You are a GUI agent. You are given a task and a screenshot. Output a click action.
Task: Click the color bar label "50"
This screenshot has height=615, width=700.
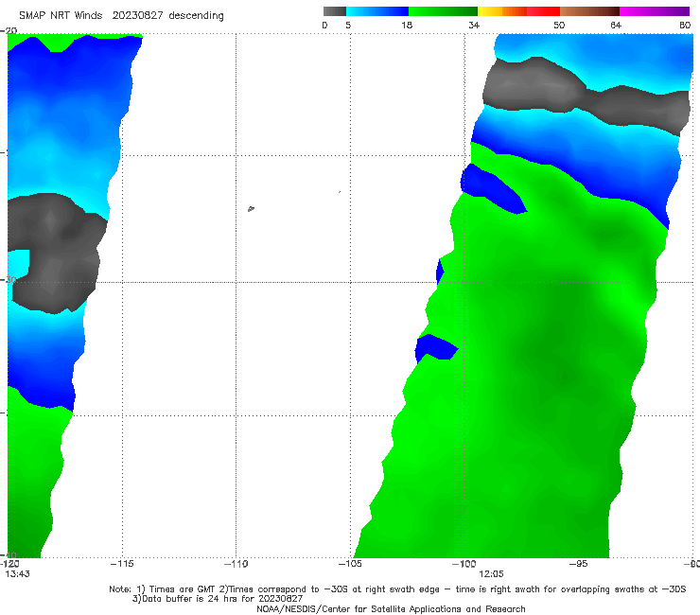(559, 26)
